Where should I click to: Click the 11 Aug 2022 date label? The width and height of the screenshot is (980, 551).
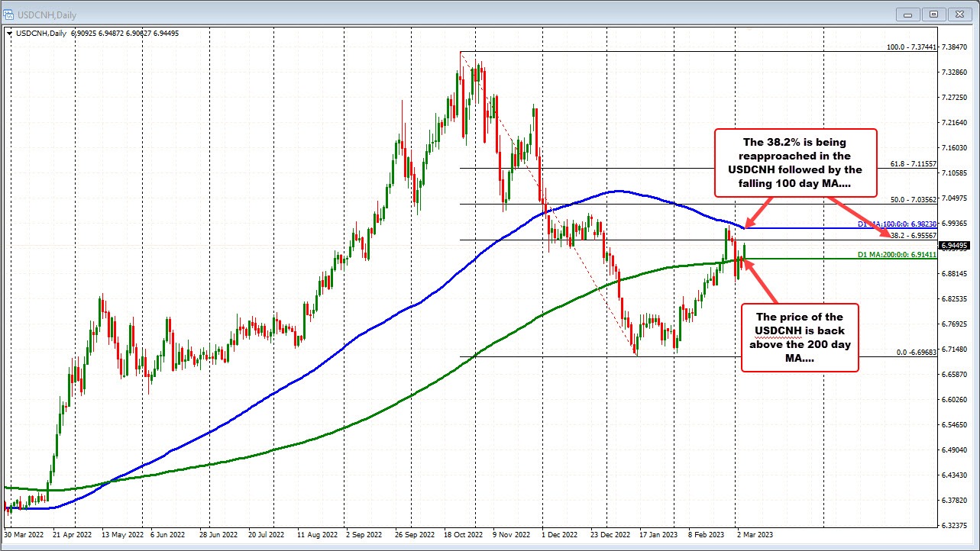[x=316, y=536]
